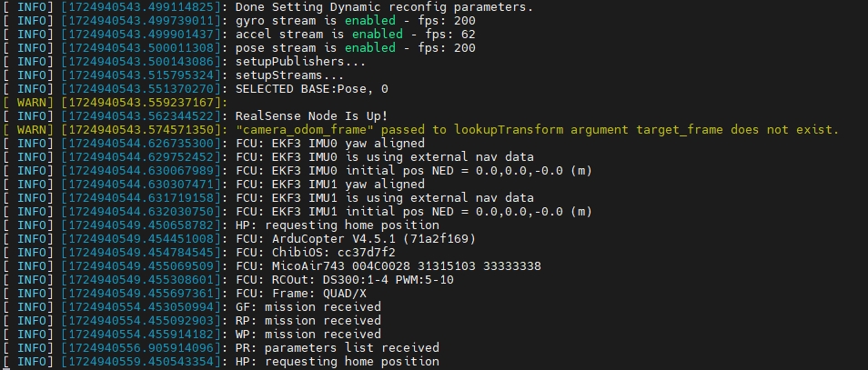Click 'RCOut: DS300:1-4 PWM:5-10' text
Viewport: 868px width, 370px height.
pos(363,280)
